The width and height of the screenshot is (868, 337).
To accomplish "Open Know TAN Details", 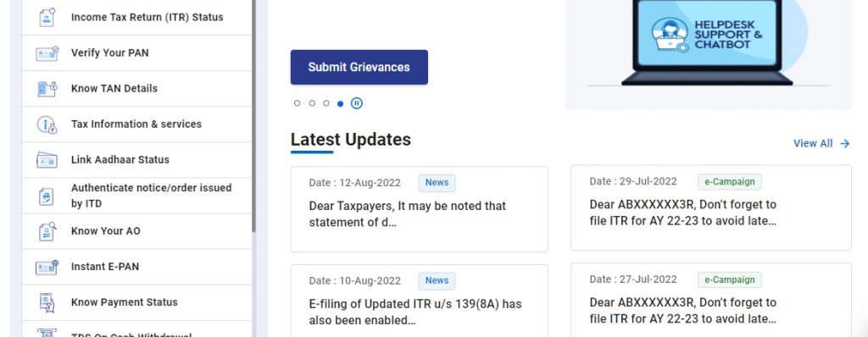I will pos(136,89).
